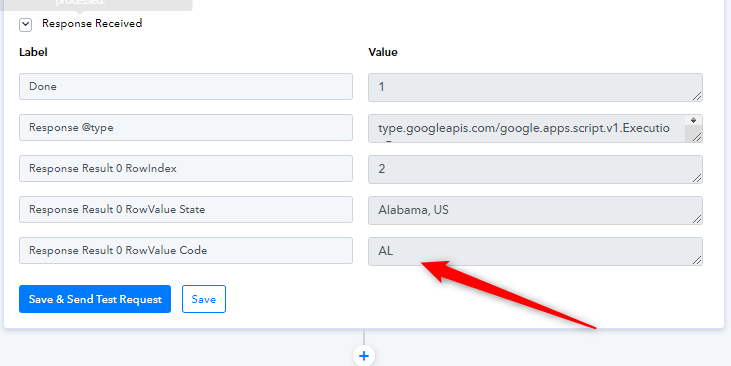Viewport: 731px width, 366px height.
Task: Click resize grip of RowIndex value box
Action: coord(697,178)
